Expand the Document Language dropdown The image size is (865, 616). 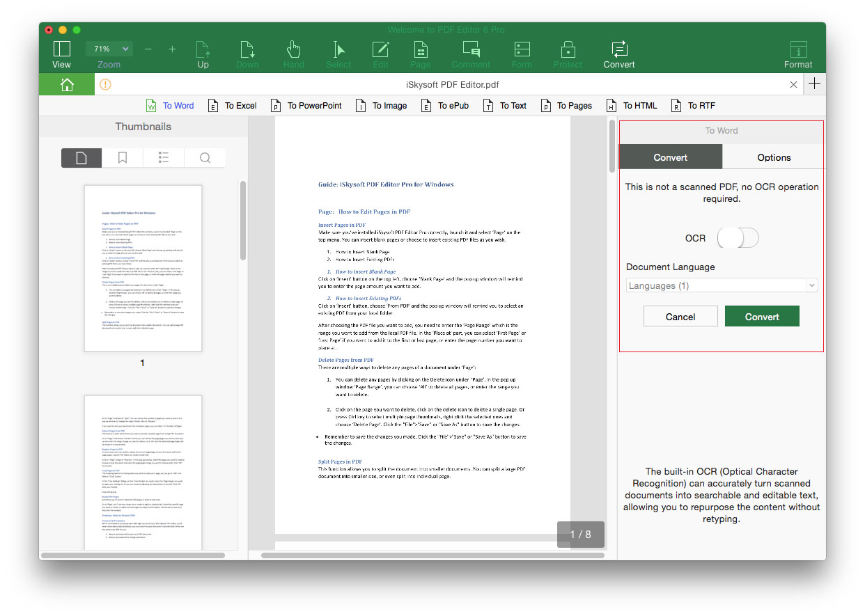(722, 285)
